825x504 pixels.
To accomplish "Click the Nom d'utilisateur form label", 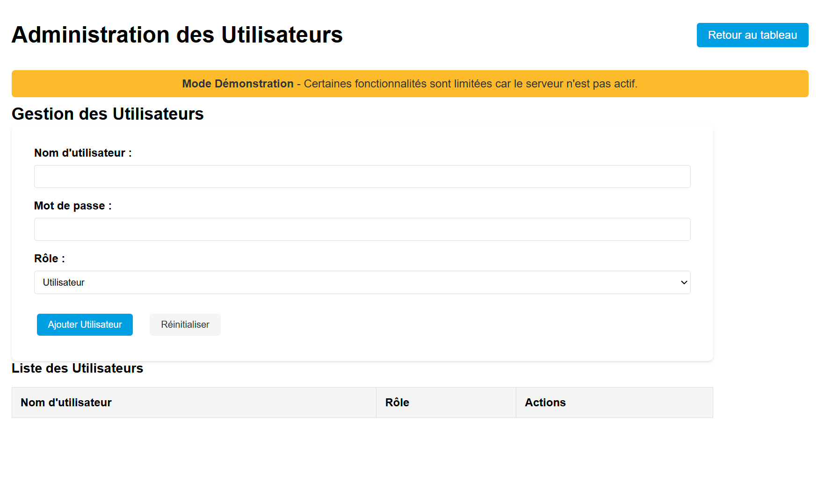I will pyautogui.click(x=83, y=153).
